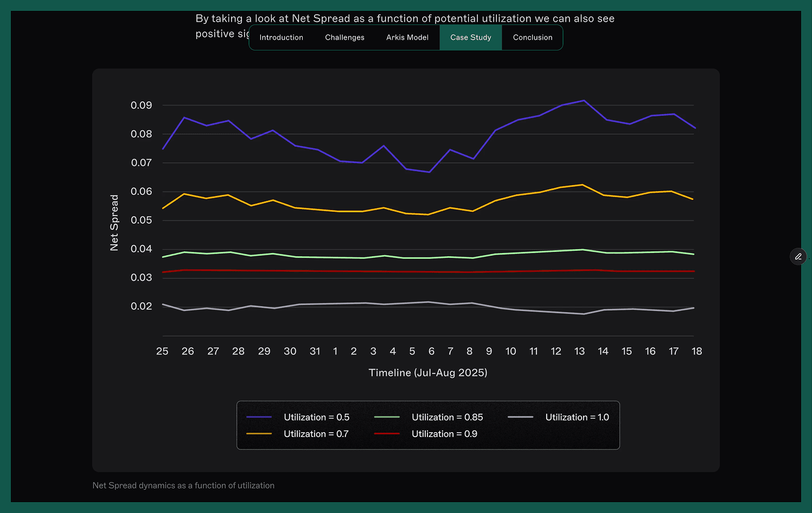
Task: Click the x-axis date label 25
Action: pyautogui.click(x=162, y=351)
